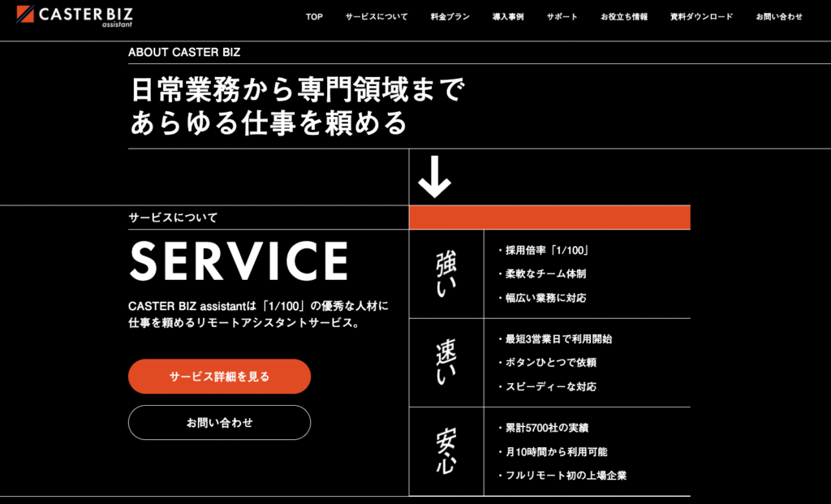The width and height of the screenshot is (831, 504).
Task: Click お問い合わせ in the header navigation
Action: (x=779, y=17)
